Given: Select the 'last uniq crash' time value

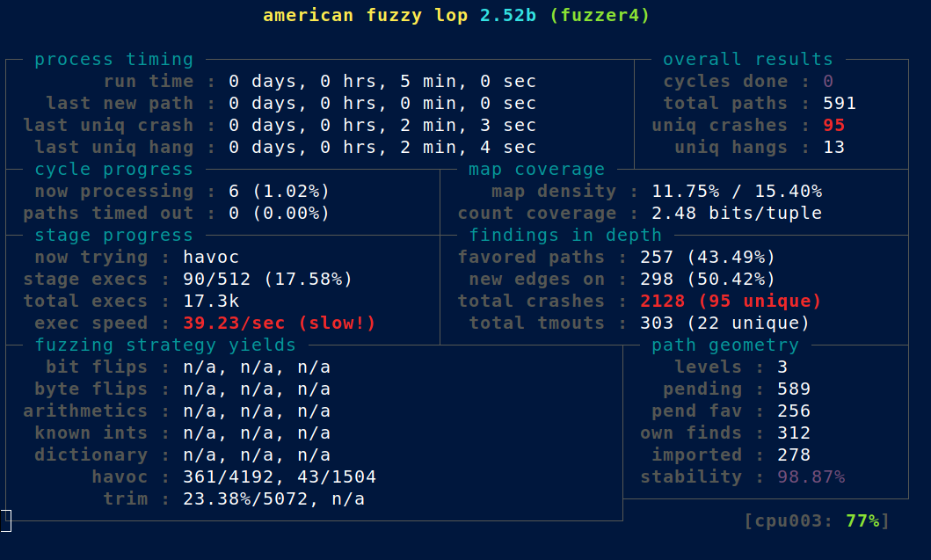Looking at the screenshot, I should point(382,126).
